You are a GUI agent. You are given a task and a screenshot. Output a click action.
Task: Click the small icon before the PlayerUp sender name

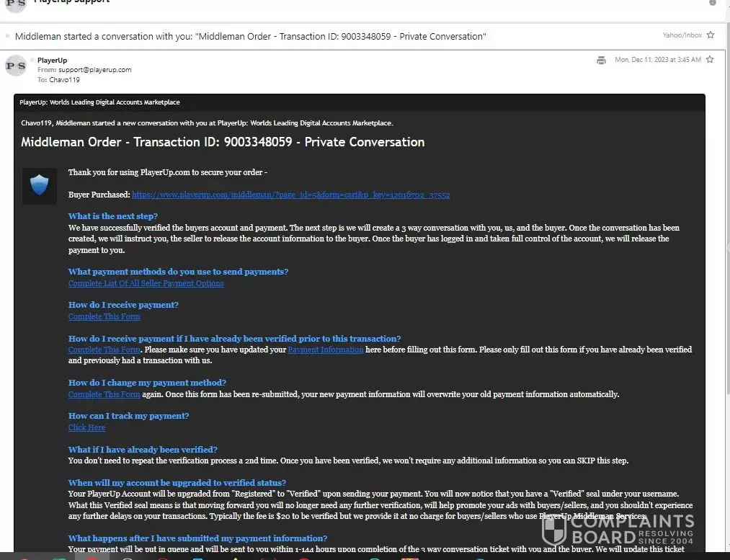(32, 61)
